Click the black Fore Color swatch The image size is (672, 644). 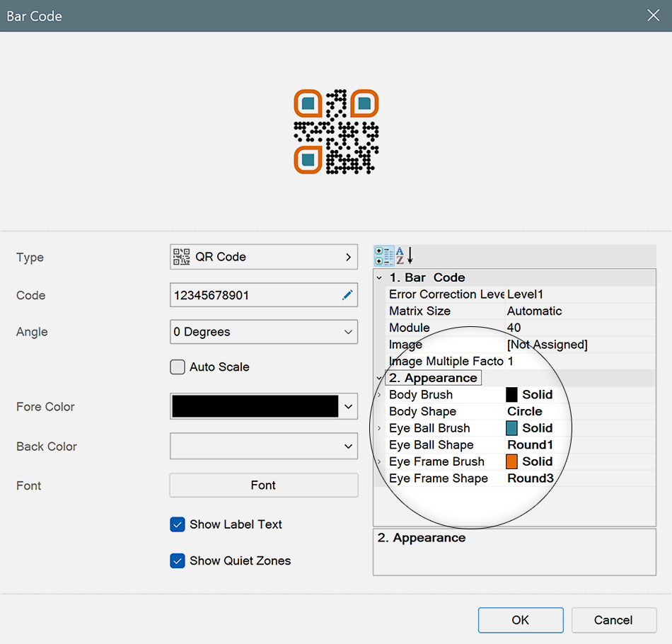[x=255, y=406]
